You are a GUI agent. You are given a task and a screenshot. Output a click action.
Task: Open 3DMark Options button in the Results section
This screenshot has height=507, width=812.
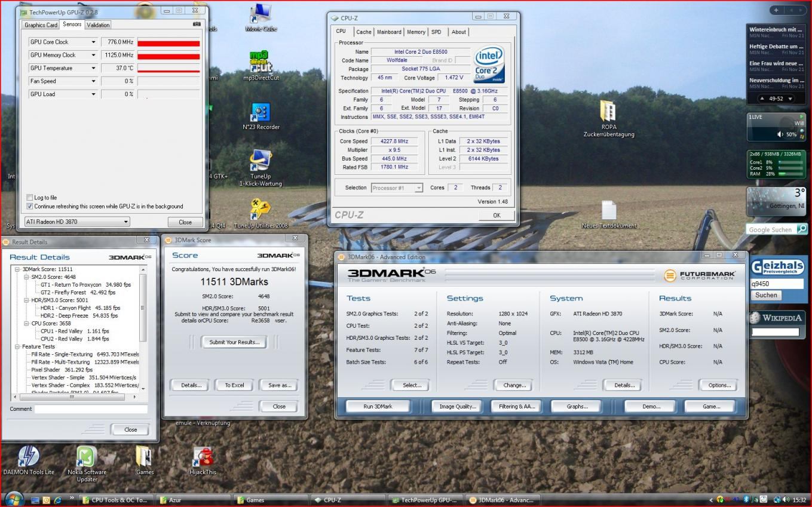pyautogui.click(x=719, y=385)
